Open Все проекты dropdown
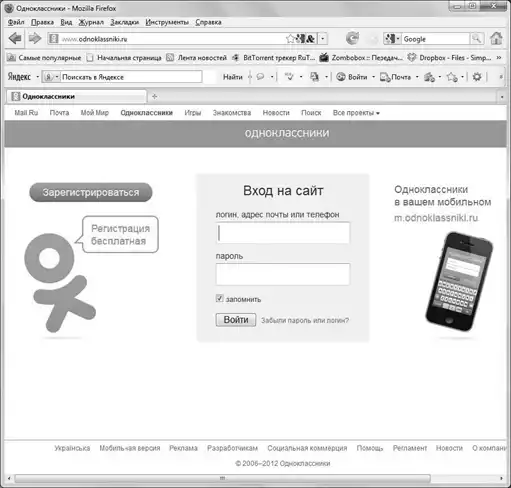This screenshot has height=488, width=511. (356, 113)
